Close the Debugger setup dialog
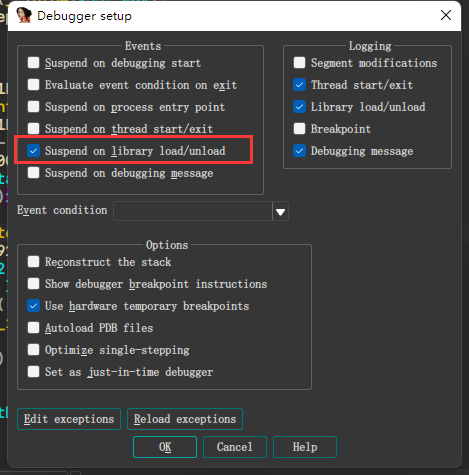 pos(446,15)
